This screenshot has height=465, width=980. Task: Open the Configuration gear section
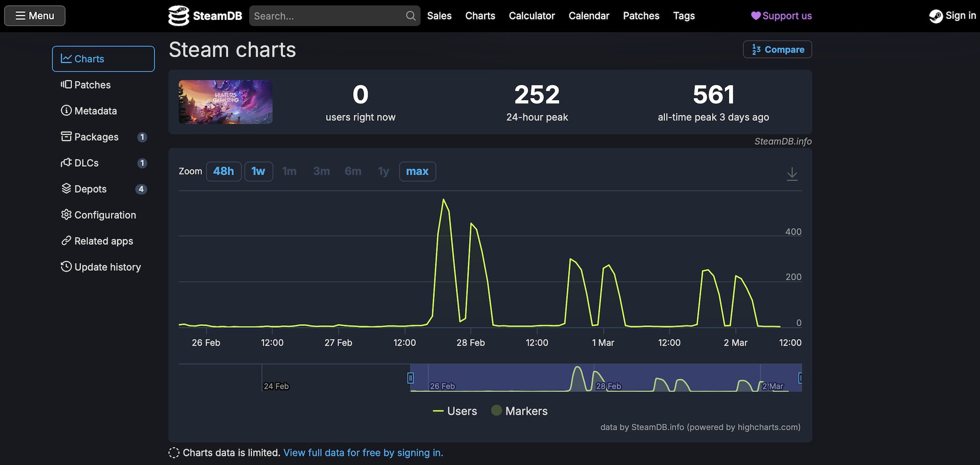click(x=99, y=215)
